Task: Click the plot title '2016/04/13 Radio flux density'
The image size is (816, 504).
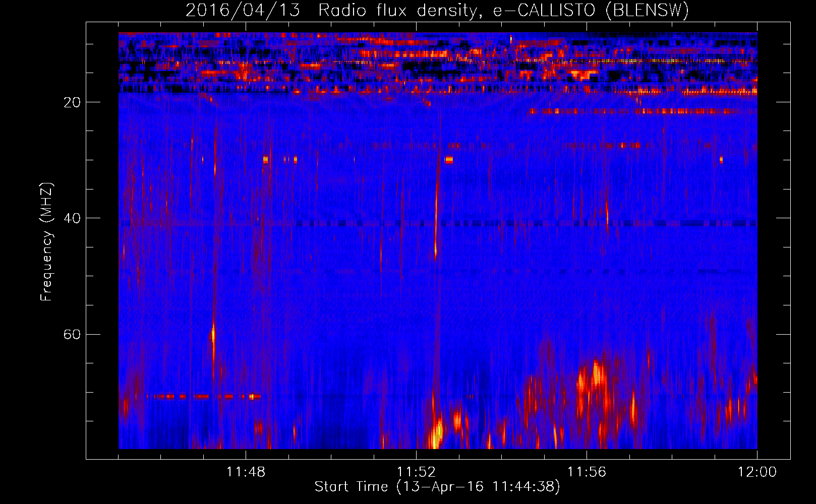Action: click(437, 11)
